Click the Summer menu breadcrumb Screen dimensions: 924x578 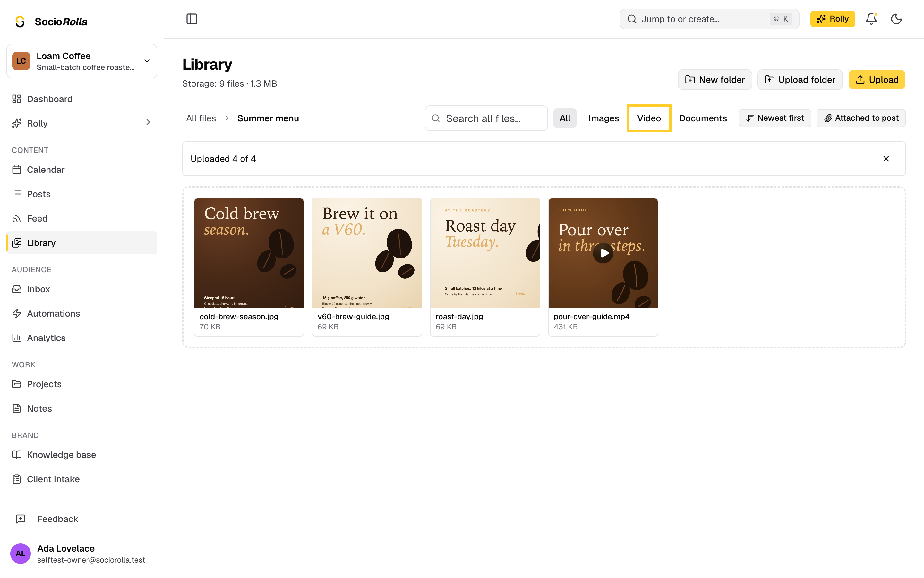click(x=268, y=118)
